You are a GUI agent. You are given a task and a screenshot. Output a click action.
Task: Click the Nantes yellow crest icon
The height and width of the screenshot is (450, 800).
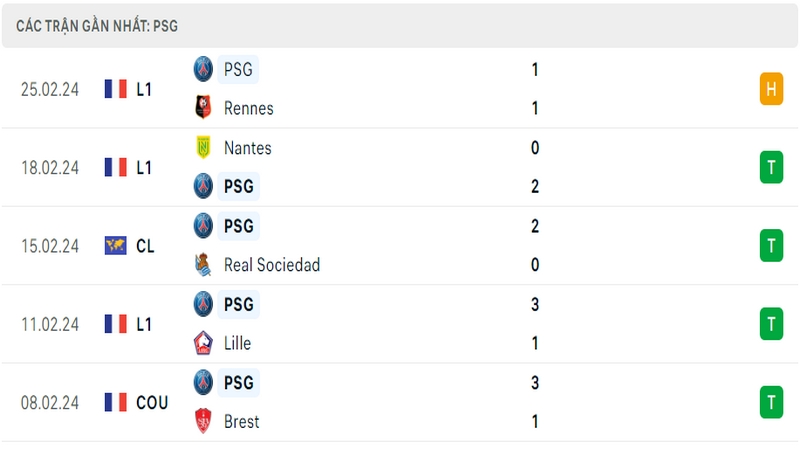click(203, 147)
